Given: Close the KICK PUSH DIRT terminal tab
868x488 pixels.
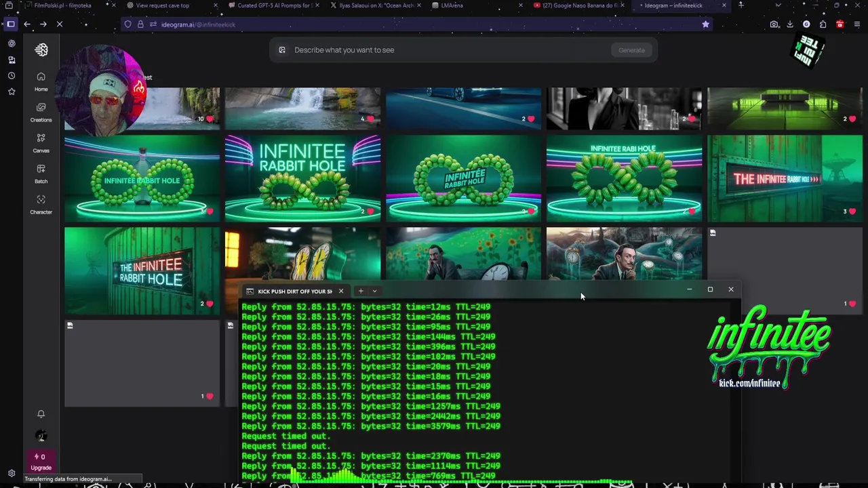Looking at the screenshot, I should 341,291.
